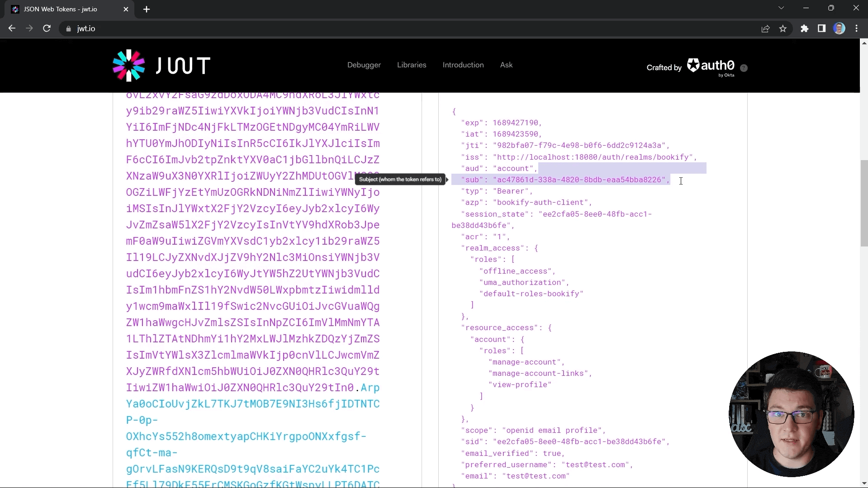The height and width of the screenshot is (488, 868).
Task: Go to the Introduction page
Action: point(463,65)
